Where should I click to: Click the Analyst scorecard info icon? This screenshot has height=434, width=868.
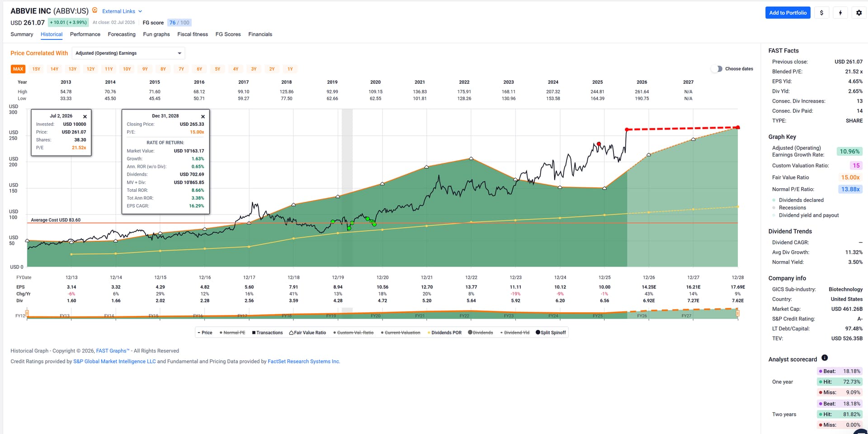pyautogui.click(x=825, y=358)
